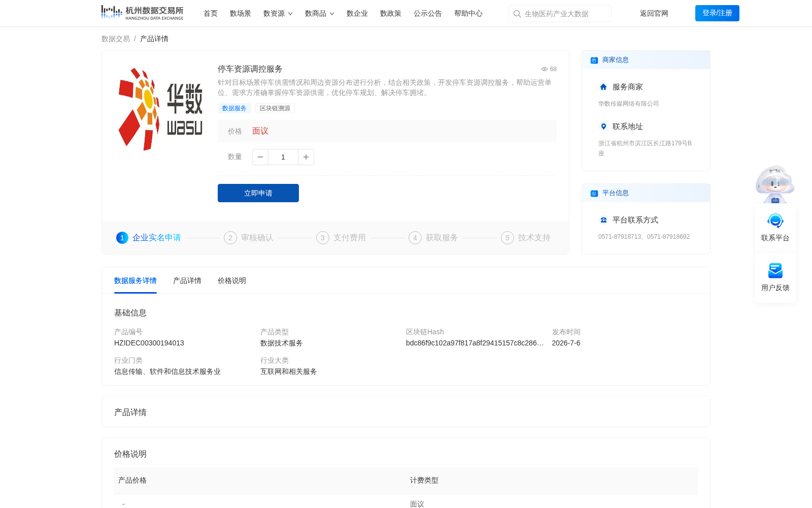This screenshot has width=812, height=508.
Task: Click product number HZIDEC00300194013
Action: 149,343
